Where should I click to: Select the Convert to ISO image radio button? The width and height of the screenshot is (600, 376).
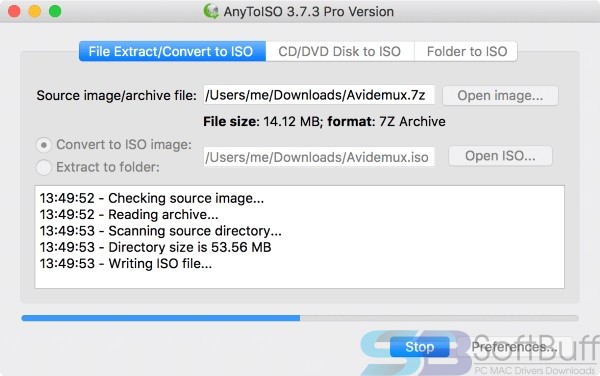44,145
